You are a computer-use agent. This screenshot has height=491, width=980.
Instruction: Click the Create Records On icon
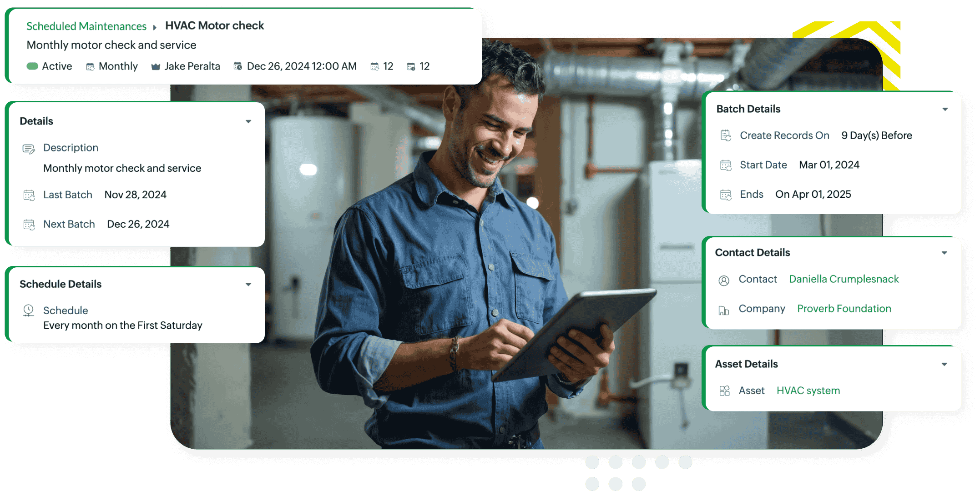tap(726, 135)
